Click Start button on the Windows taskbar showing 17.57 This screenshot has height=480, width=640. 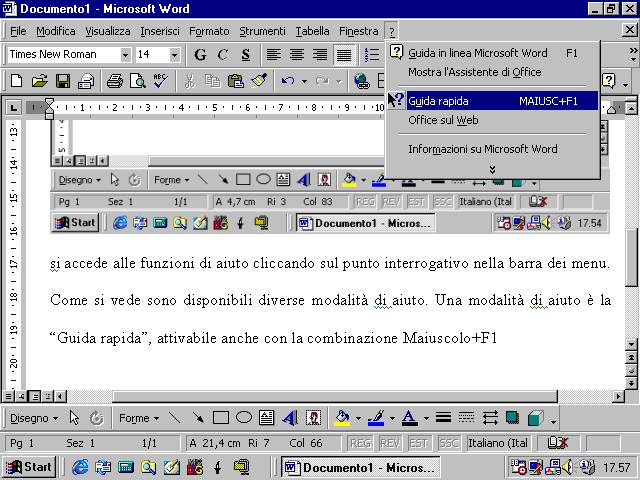(29, 467)
